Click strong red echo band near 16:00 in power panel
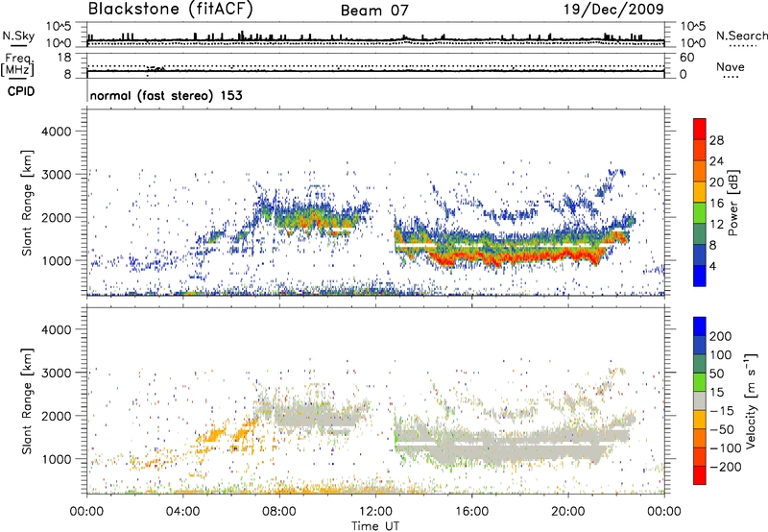The image size is (768, 532). pos(472,256)
